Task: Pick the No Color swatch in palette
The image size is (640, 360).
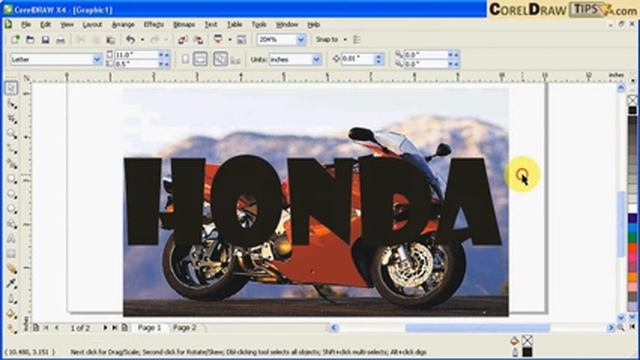Action: click(632, 100)
